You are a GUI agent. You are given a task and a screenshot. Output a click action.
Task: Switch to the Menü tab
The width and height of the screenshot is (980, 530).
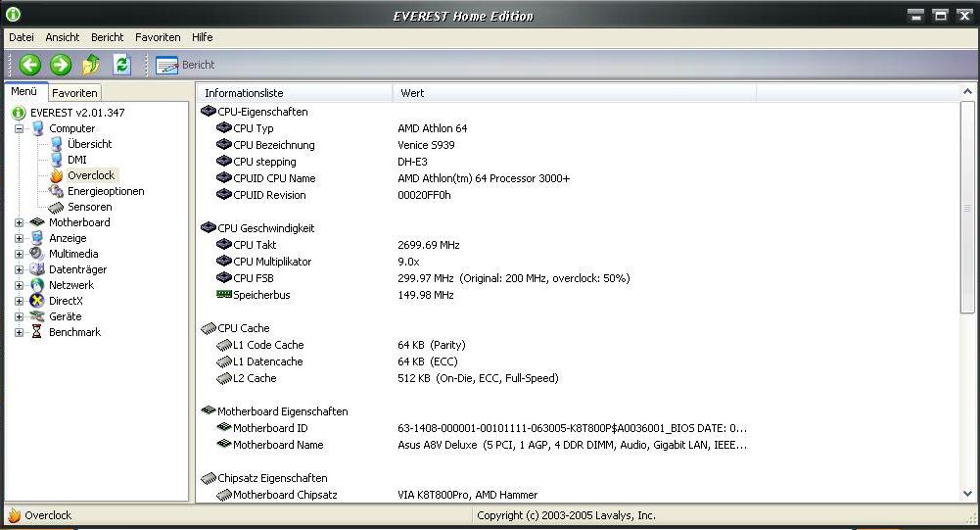[25, 91]
